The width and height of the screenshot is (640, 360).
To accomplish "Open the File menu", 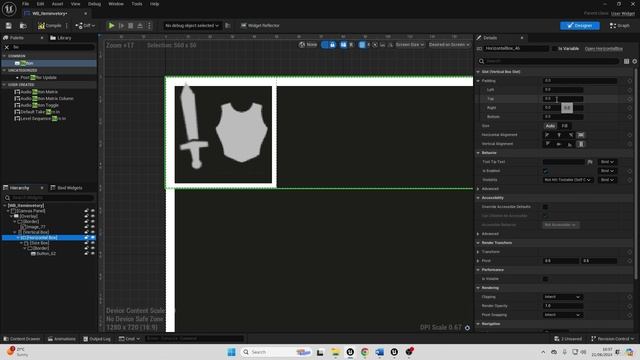I will pyautogui.click(x=25, y=4).
